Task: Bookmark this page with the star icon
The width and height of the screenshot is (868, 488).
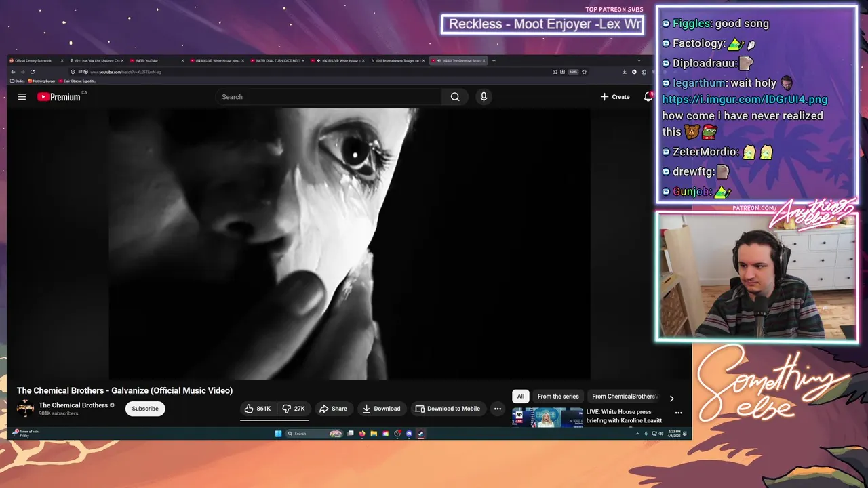Action: pos(584,72)
